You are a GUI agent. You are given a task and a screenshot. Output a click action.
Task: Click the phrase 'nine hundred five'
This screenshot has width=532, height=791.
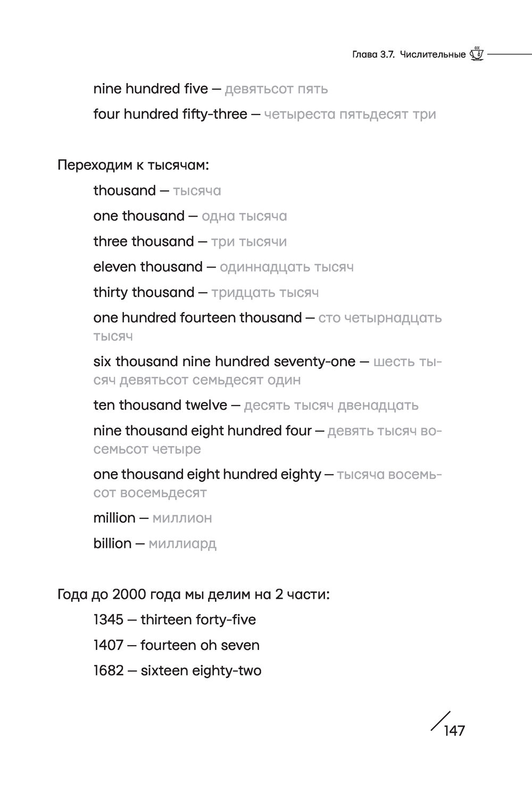pos(151,88)
